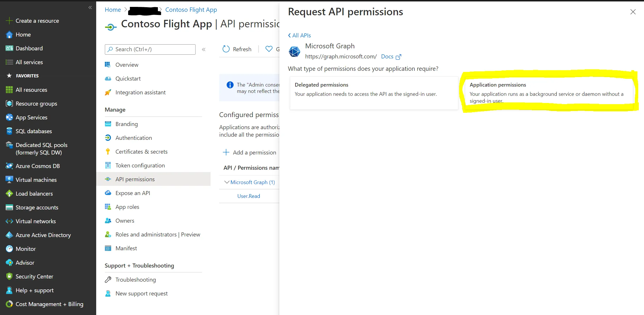Click the Security Center shield icon
The width and height of the screenshot is (644, 315).
(9, 276)
